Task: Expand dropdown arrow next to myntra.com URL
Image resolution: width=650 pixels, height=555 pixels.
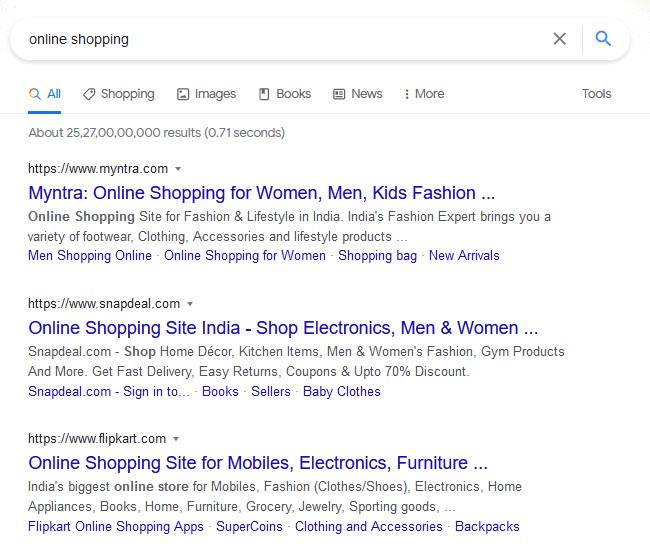Action: (178, 169)
